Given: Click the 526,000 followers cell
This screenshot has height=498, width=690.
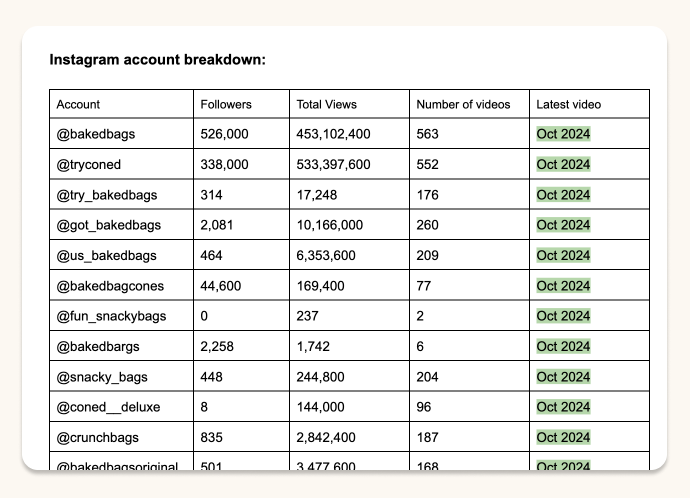Looking at the screenshot, I should pyautogui.click(x=224, y=134).
